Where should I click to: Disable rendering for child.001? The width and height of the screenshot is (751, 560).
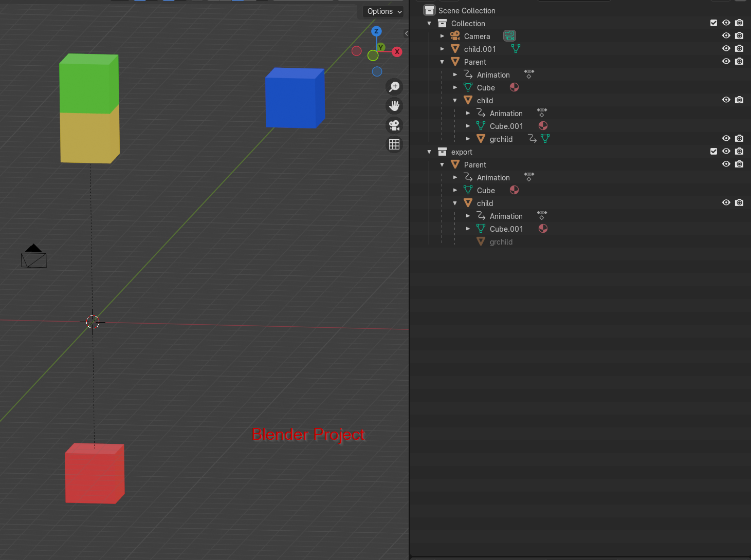coord(739,49)
